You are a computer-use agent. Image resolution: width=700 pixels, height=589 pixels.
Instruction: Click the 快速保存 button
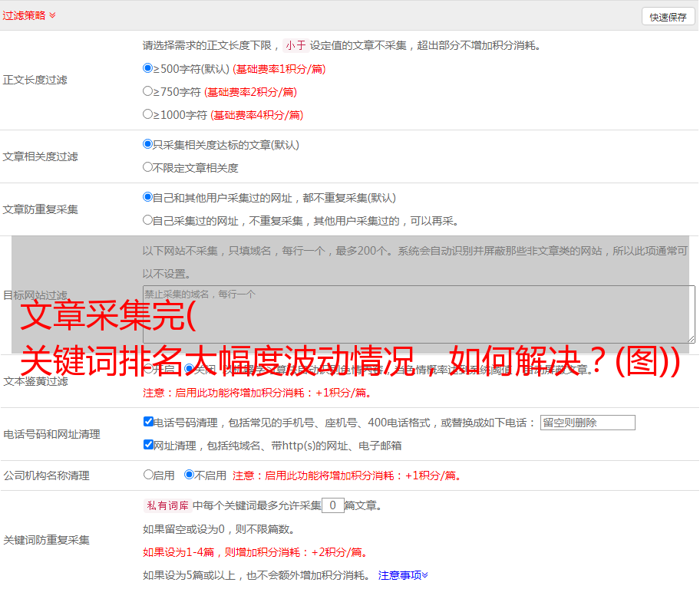pos(667,17)
